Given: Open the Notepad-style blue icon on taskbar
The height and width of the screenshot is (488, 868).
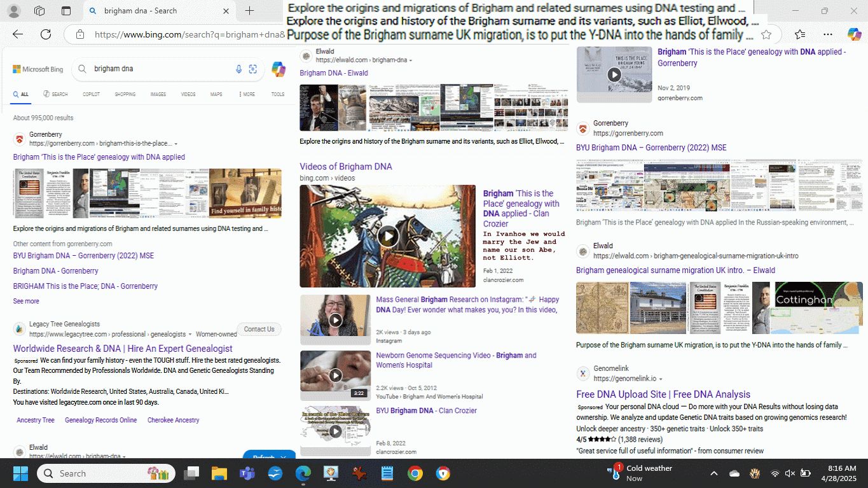Looking at the screenshot, I should click(387, 473).
